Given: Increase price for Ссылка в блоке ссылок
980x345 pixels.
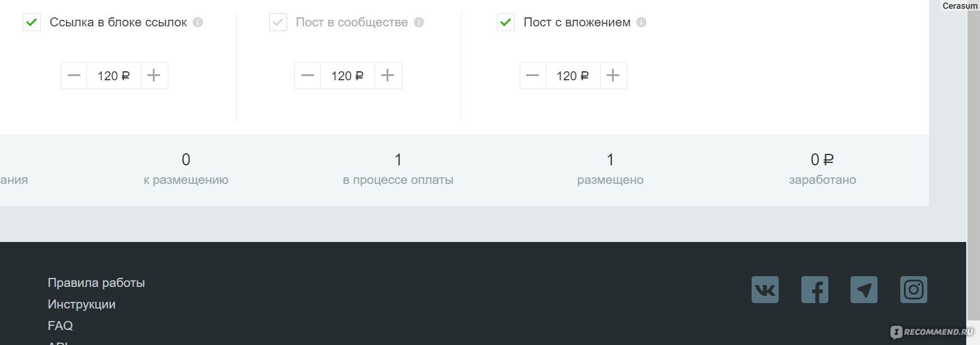Looking at the screenshot, I should 154,75.
